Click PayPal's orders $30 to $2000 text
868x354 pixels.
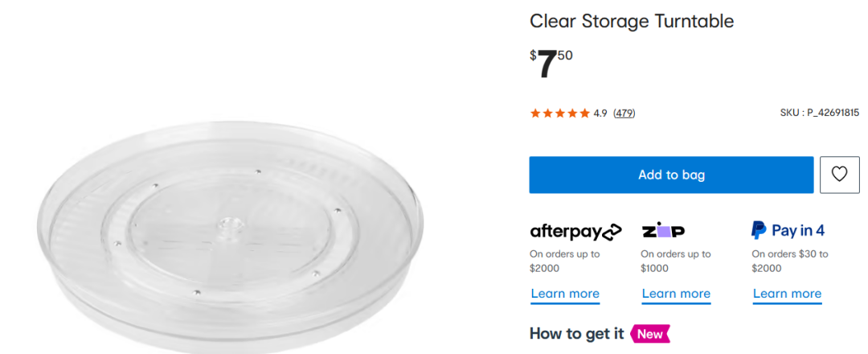[x=789, y=261]
